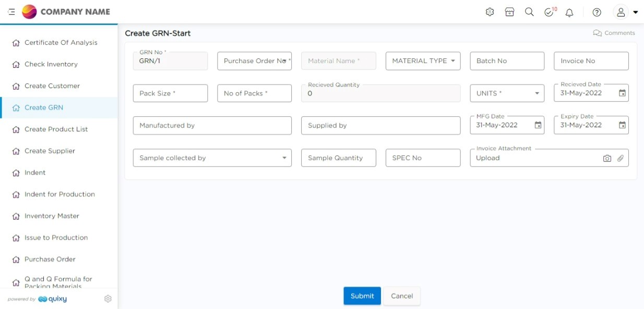Image resolution: width=644 pixels, height=309 pixels.
Task: Open the Comments panel
Action: click(x=614, y=32)
